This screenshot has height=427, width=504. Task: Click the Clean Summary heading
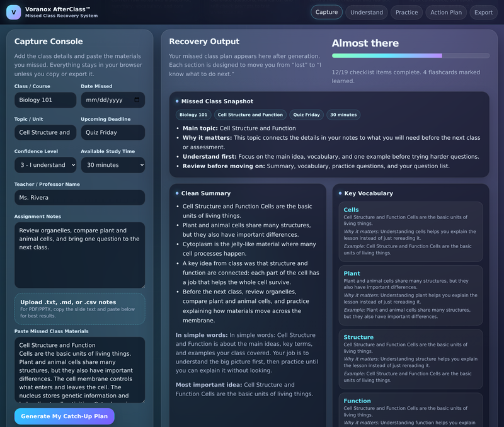[x=206, y=193]
